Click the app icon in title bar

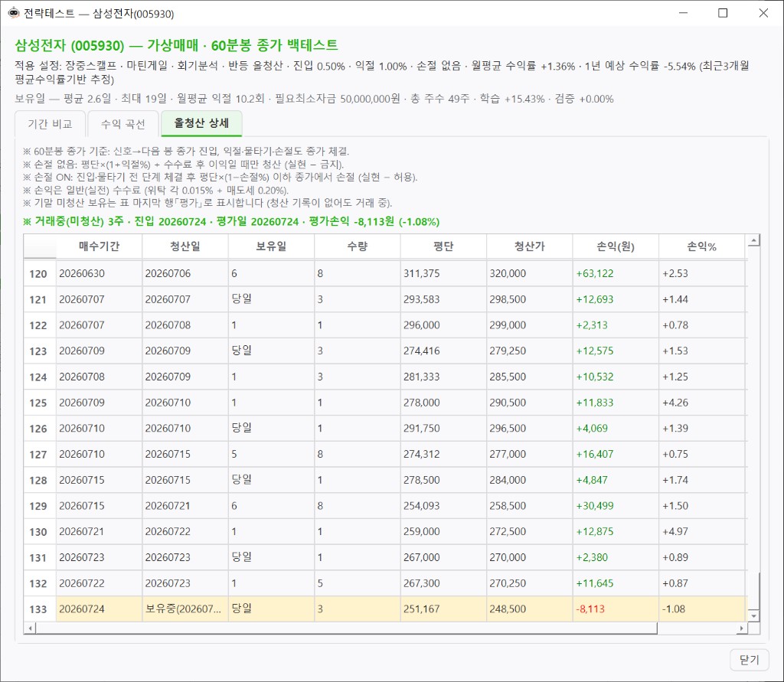coord(14,13)
